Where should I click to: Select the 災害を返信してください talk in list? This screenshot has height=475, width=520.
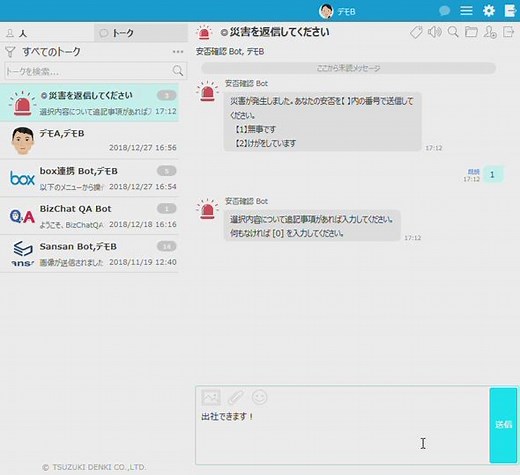point(89,103)
